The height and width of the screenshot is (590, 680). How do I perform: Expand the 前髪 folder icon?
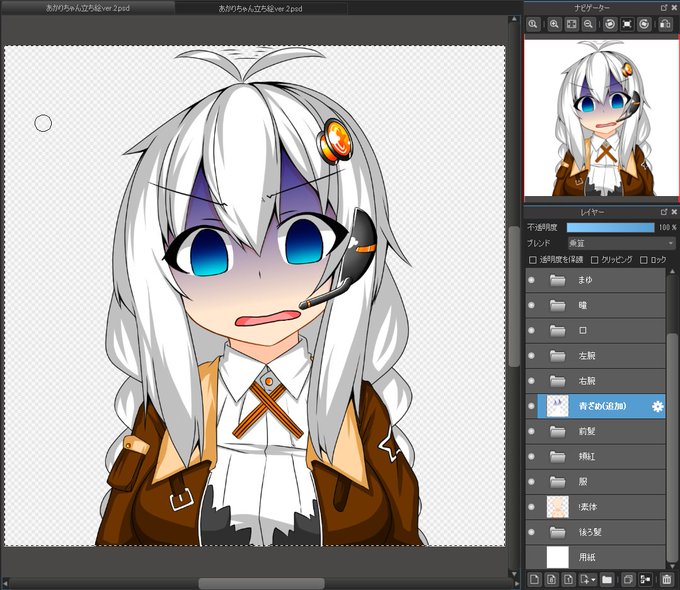[x=558, y=432]
